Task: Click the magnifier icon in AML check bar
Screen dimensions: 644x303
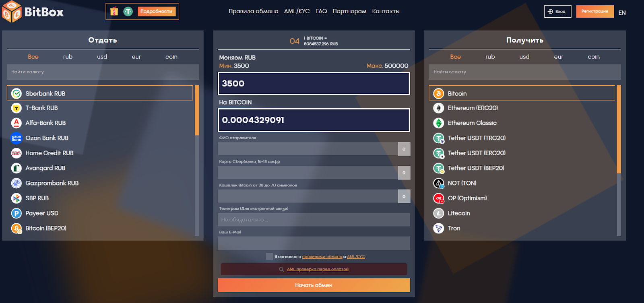Action: pos(281,269)
